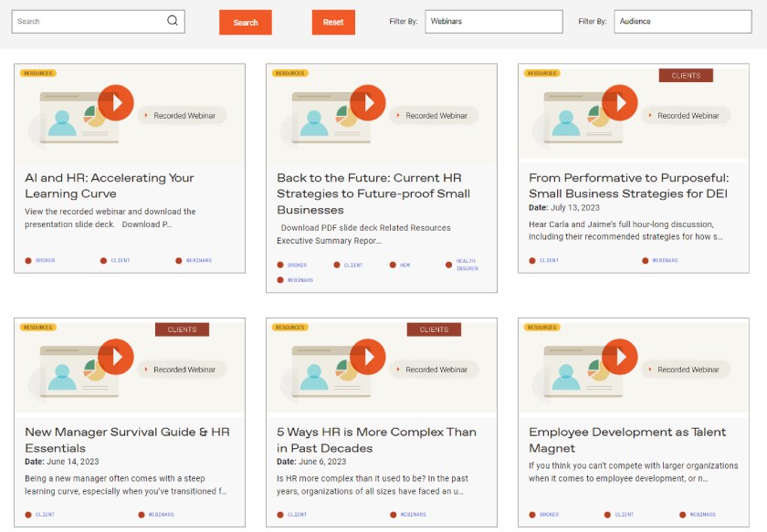Image resolution: width=767 pixels, height=532 pixels.
Task: Click Recorded Webinar pill on 5 Ways HR card
Action: (x=434, y=370)
